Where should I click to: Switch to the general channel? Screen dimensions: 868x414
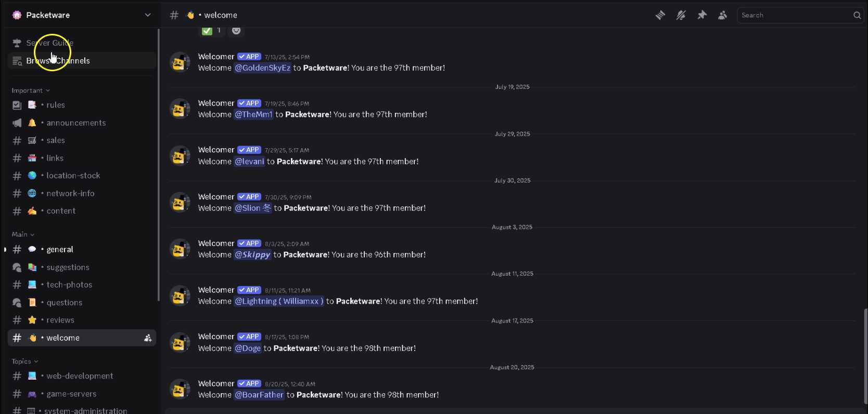click(x=60, y=250)
